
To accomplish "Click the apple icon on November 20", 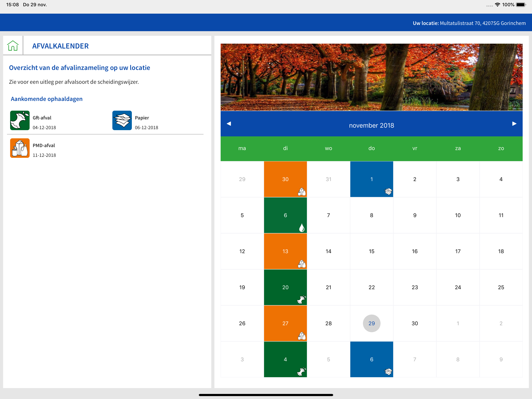I will click(302, 300).
